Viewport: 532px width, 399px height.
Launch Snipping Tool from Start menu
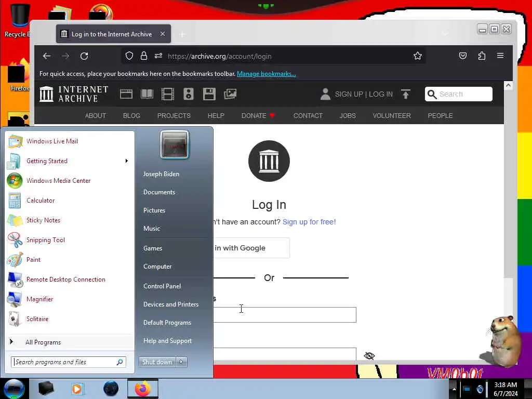[x=70, y=240]
